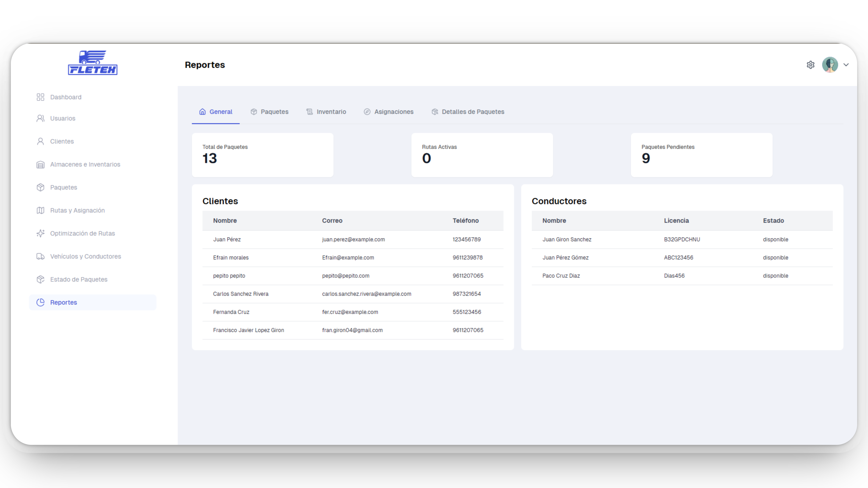
Task: Open Clientes page from sidebar
Action: click(93, 141)
